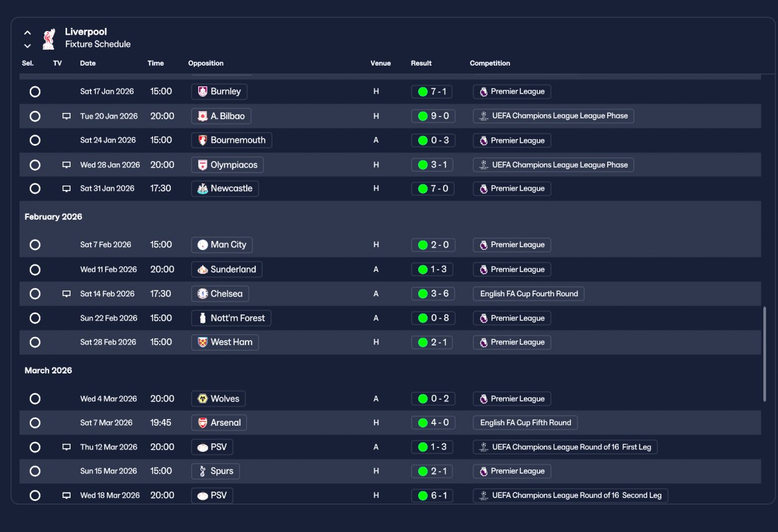This screenshot has width=778, height=532.
Task: Click the TV icon for Chelsea match
Action: (66, 294)
